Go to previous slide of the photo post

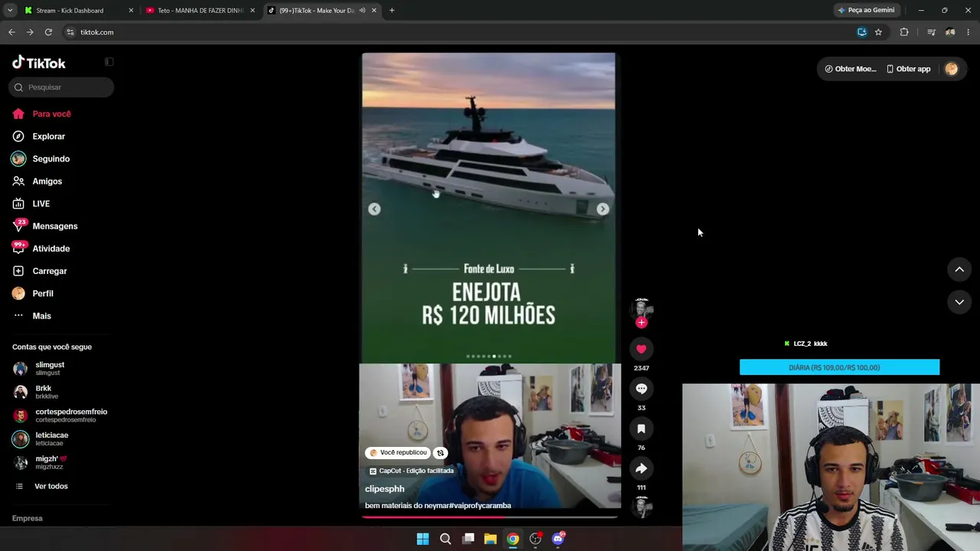pyautogui.click(x=374, y=209)
